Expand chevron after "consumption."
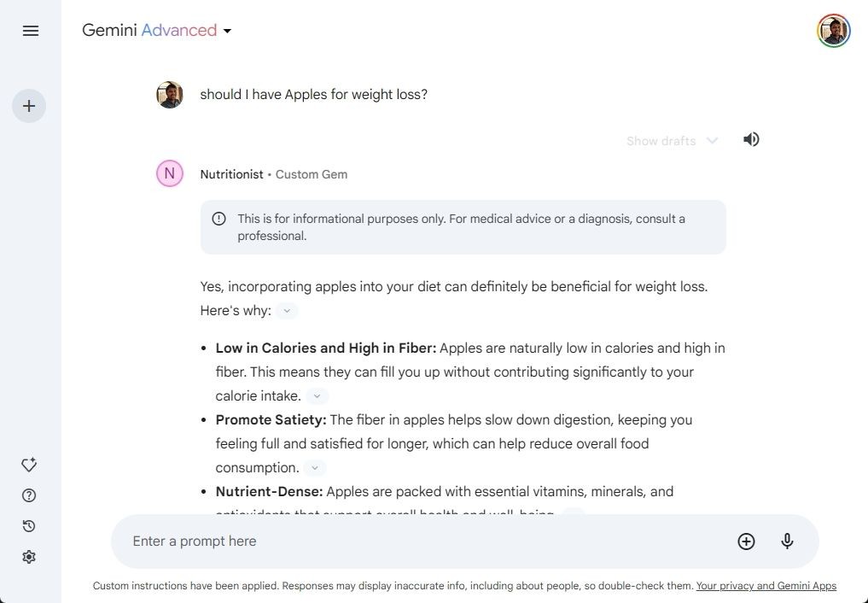Screen dimensions: 868x603 [x=315, y=468]
